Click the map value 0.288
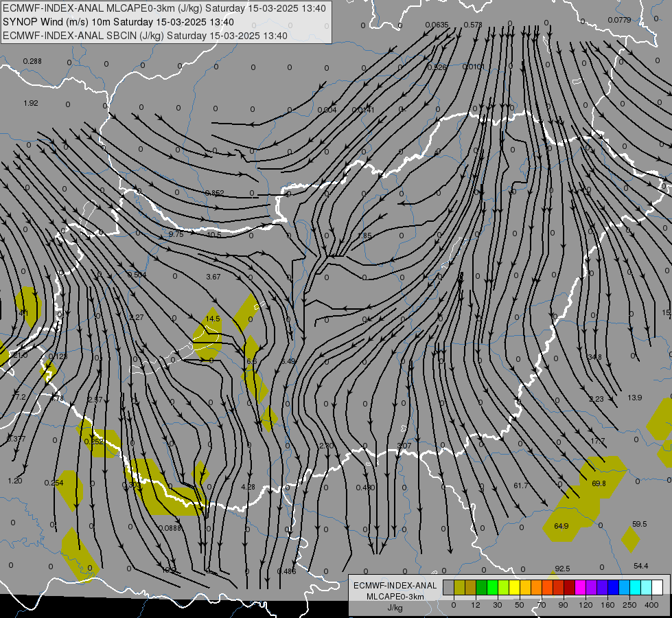This screenshot has height=618, width=672. point(32,61)
